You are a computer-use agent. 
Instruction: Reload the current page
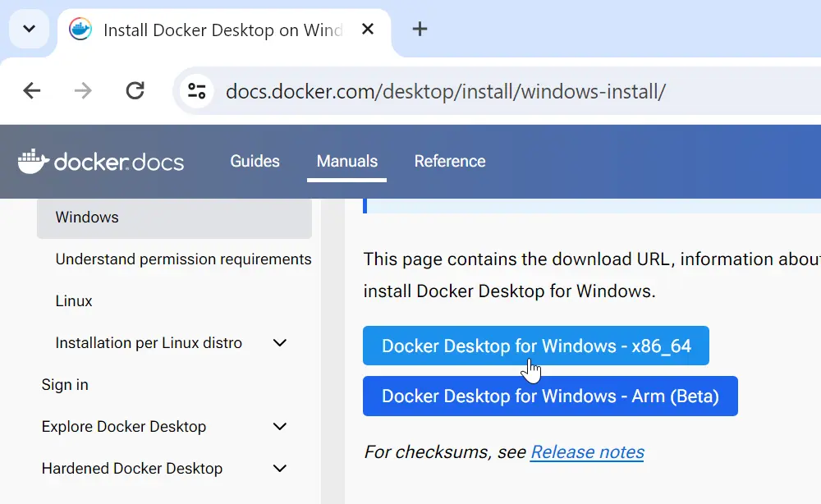coord(135,90)
